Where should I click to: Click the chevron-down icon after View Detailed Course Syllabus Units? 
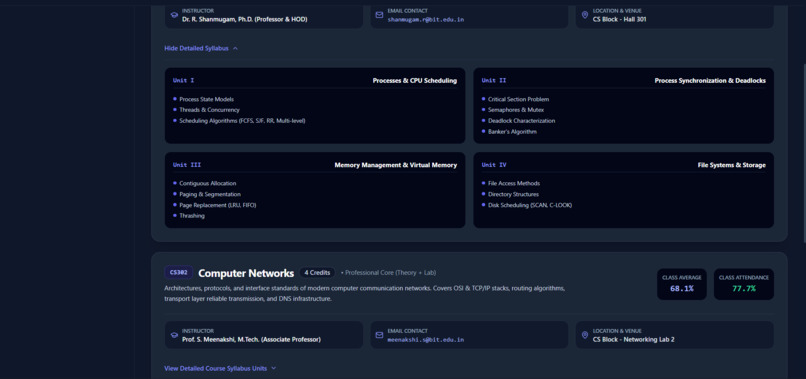pyautogui.click(x=273, y=368)
